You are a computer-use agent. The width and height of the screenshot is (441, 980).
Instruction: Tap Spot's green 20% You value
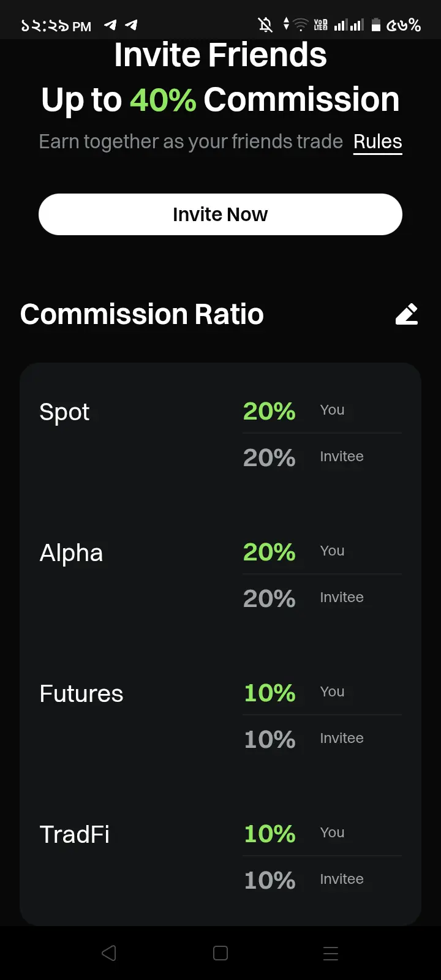[269, 411]
